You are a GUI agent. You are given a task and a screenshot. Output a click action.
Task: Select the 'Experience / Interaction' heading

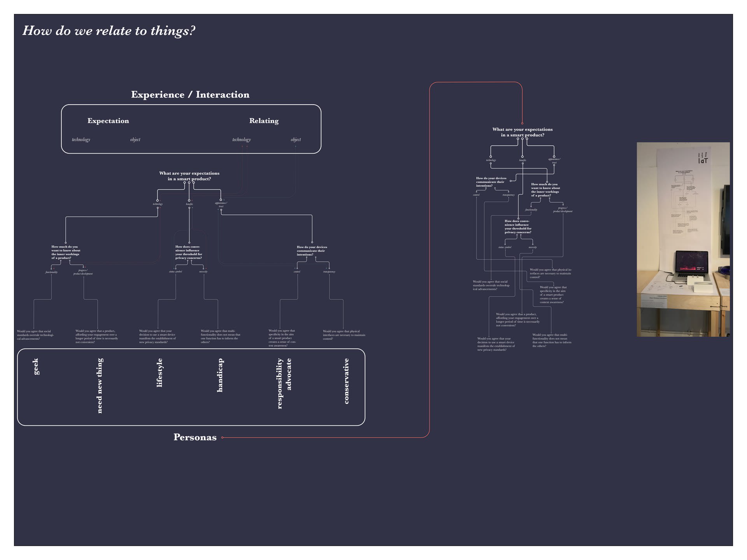point(190,94)
